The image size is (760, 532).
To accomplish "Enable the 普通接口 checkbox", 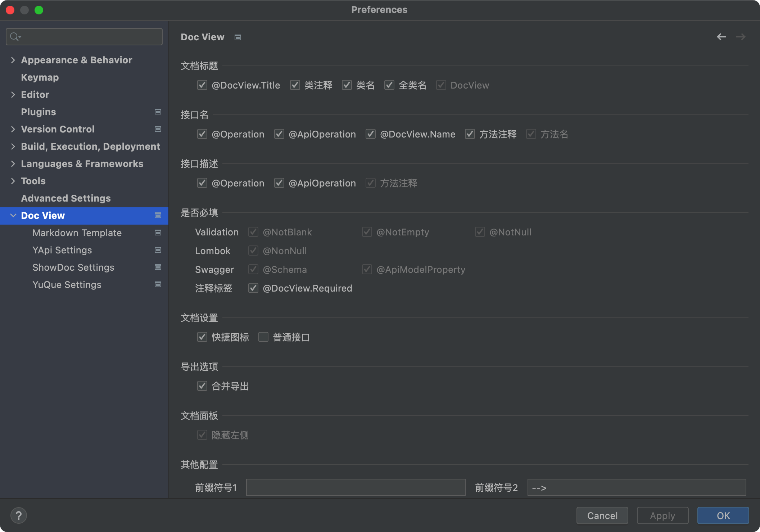I will coord(263,337).
